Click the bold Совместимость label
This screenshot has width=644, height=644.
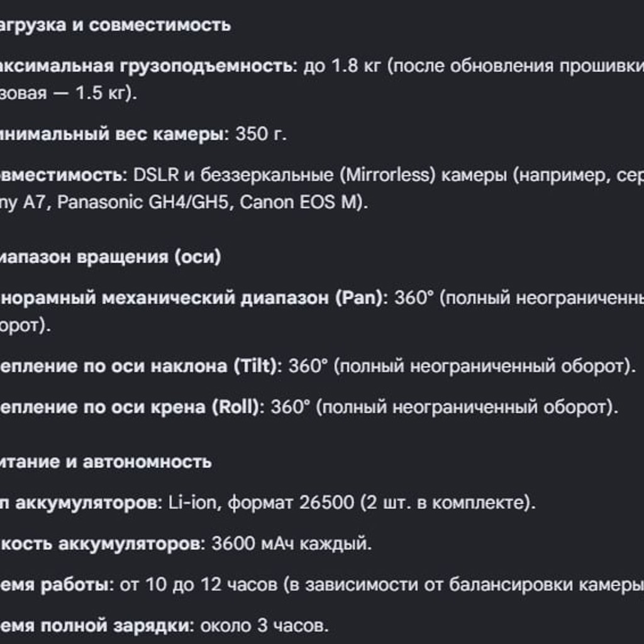64,175
